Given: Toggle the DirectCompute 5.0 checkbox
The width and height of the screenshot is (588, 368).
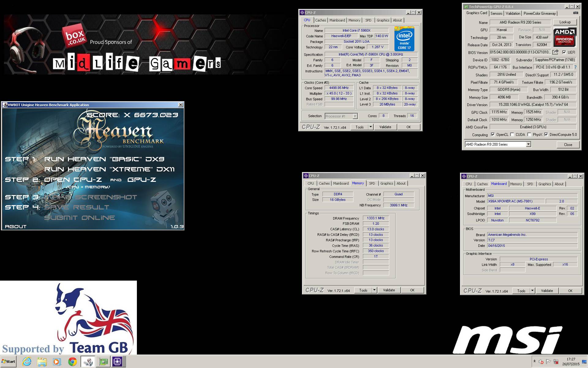Looking at the screenshot, I should coord(546,134).
